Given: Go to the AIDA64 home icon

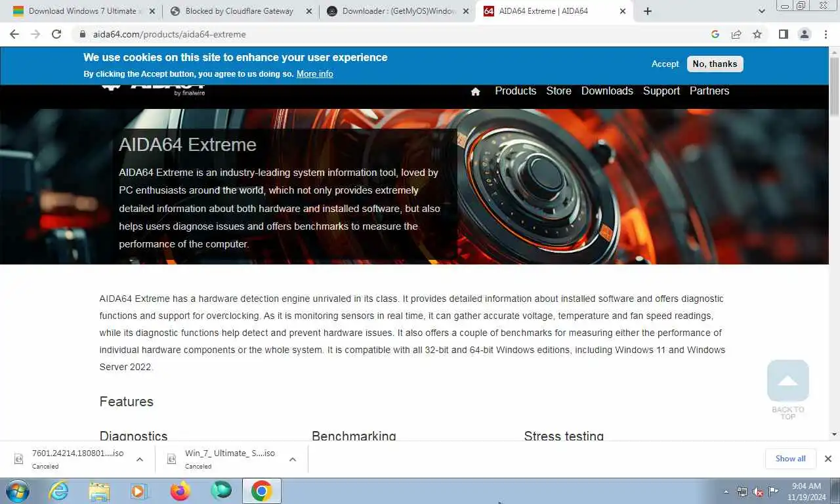Looking at the screenshot, I should pos(476,91).
